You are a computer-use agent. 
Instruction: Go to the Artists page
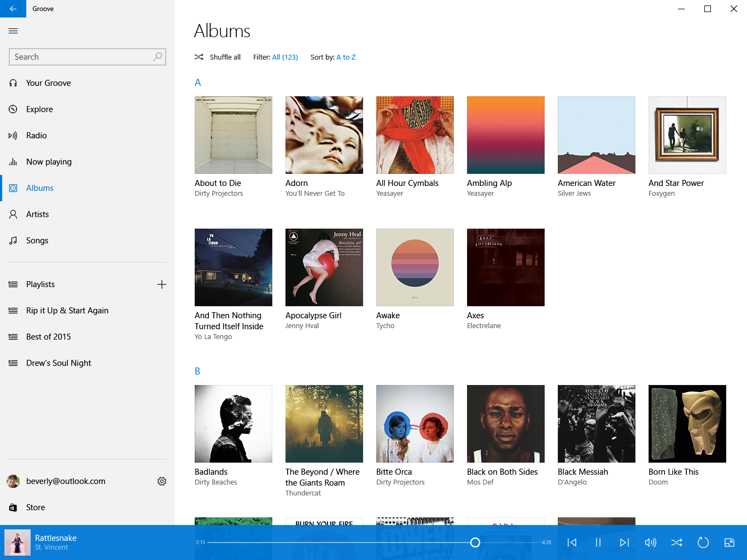point(87,214)
